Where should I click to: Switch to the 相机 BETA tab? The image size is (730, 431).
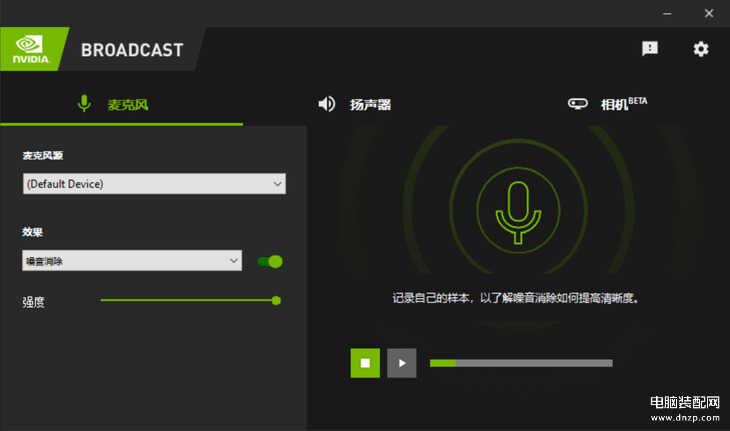607,104
